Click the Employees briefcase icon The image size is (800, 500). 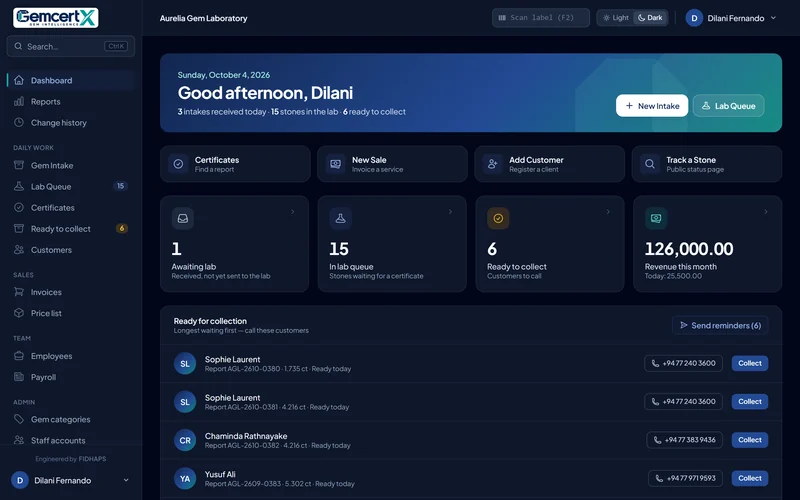coord(19,356)
